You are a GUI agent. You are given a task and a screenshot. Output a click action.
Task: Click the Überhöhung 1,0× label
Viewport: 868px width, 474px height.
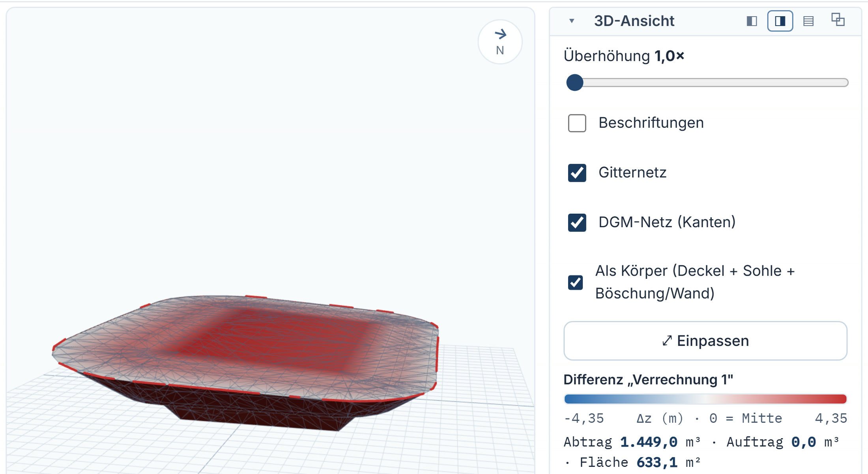(624, 56)
